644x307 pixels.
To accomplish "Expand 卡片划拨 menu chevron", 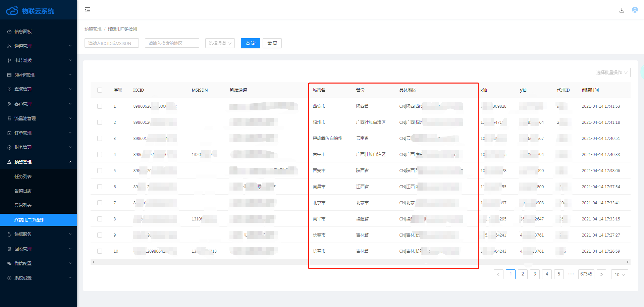I will click(x=70, y=60).
